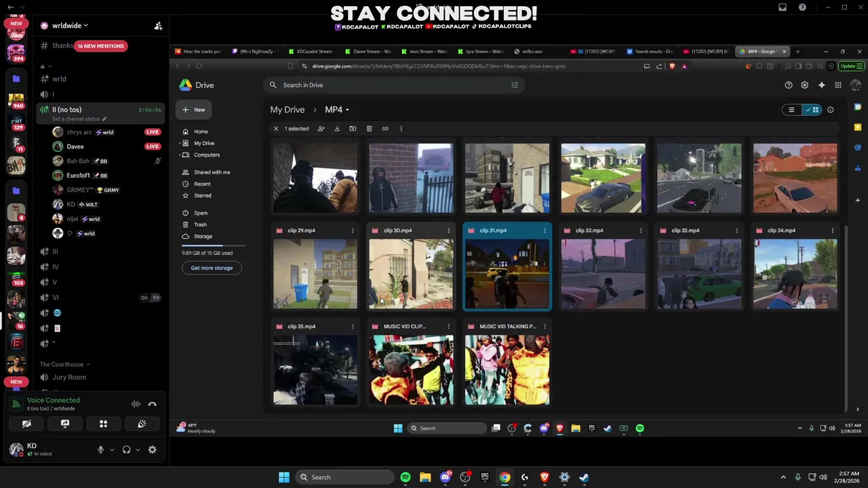Open more actions in Drive selection toolbar
Viewport: 868px width, 488px height.
click(x=401, y=129)
